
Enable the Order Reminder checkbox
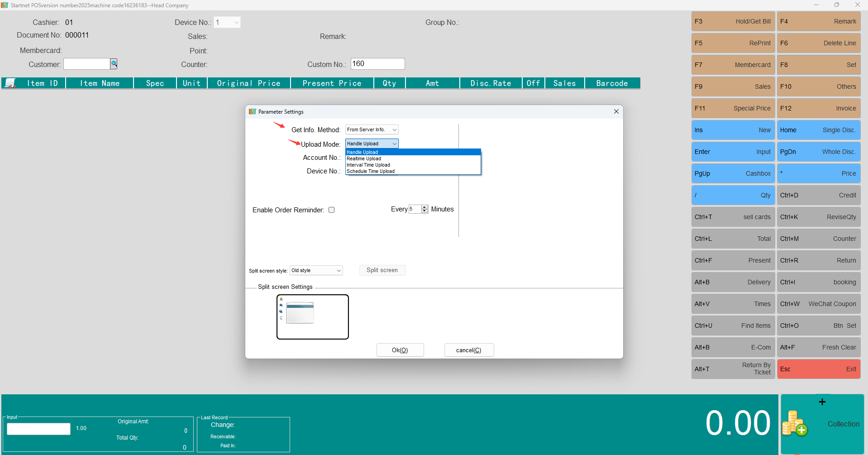(x=331, y=210)
